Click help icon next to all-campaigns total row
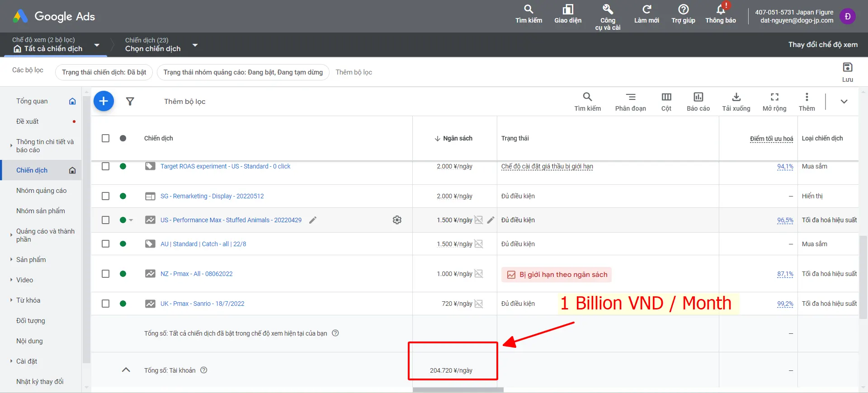This screenshot has height=393, width=868. coord(335,333)
